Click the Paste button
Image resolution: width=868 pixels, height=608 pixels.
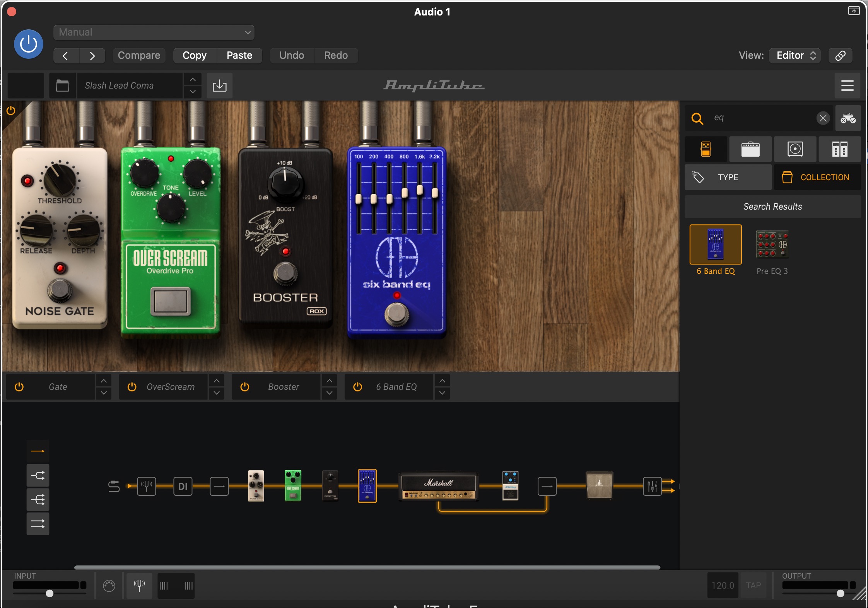point(239,55)
